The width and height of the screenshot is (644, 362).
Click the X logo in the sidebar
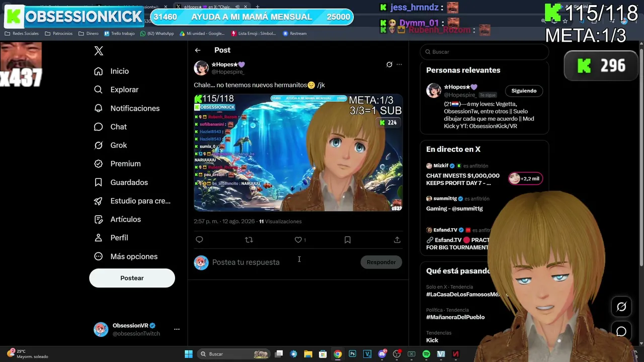(x=99, y=51)
